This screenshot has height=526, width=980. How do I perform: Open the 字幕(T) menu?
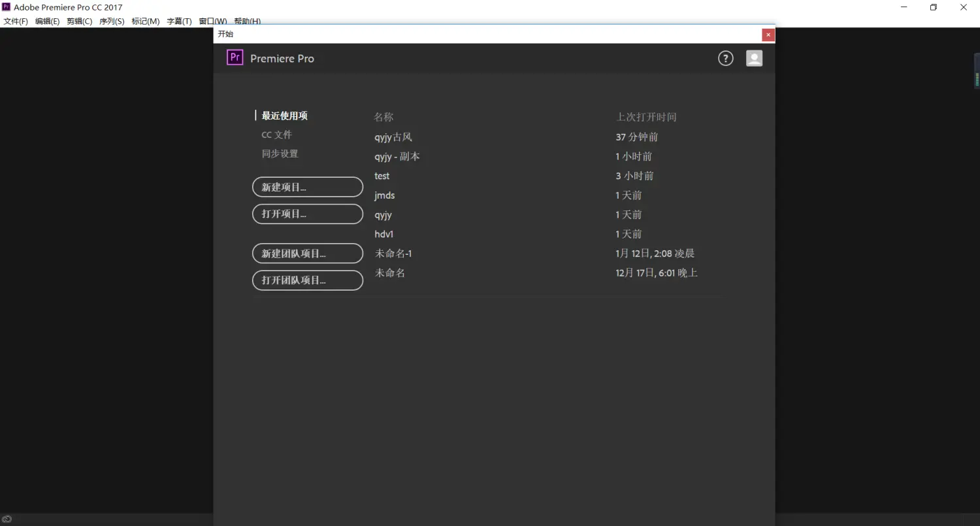pyautogui.click(x=180, y=21)
